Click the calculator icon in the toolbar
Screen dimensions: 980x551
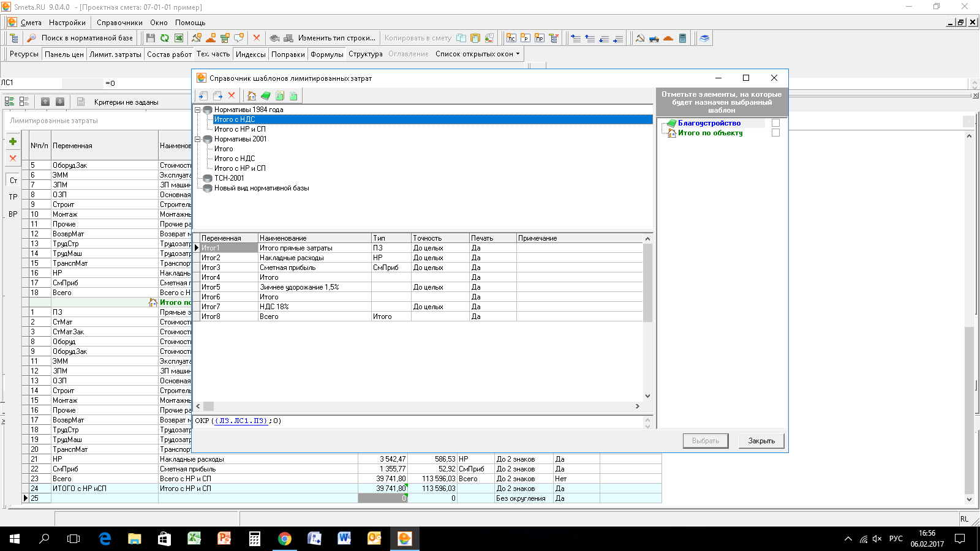click(682, 38)
